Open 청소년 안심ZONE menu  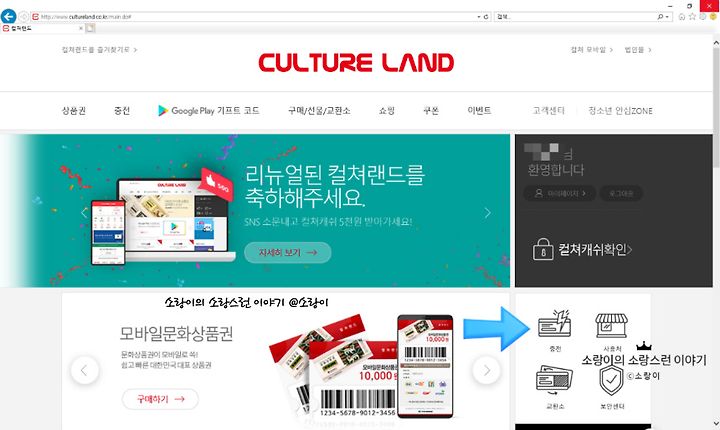(x=620, y=110)
